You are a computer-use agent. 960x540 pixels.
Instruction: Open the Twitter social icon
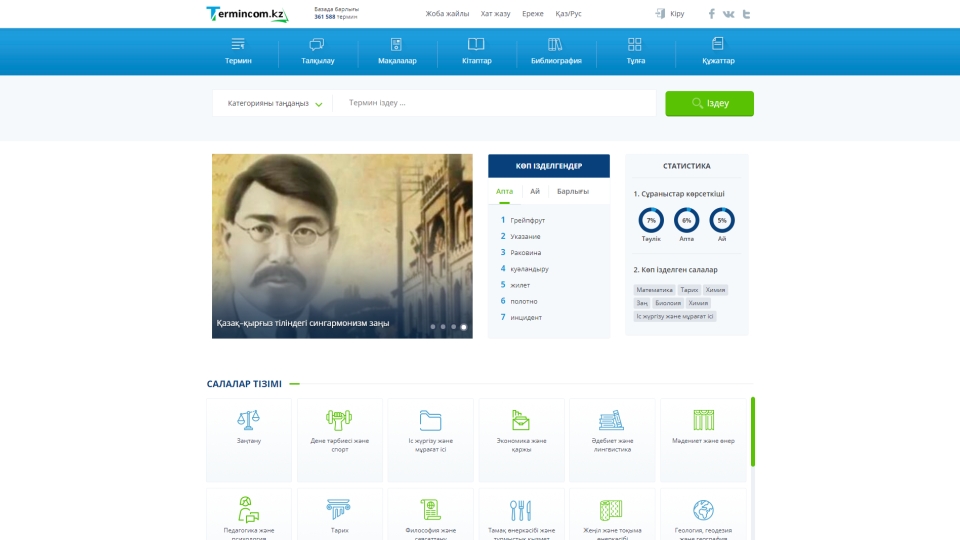click(746, 14)
